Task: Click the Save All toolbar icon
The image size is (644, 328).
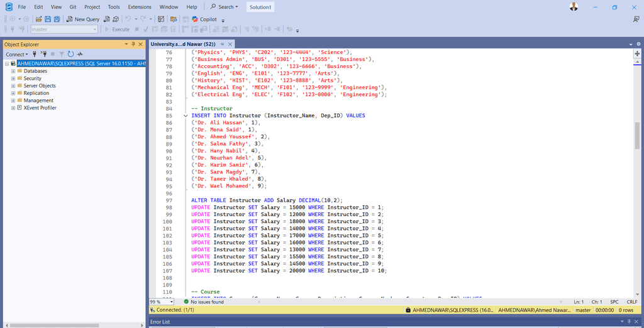Action: pyautogui.click(x=57, y=19)
